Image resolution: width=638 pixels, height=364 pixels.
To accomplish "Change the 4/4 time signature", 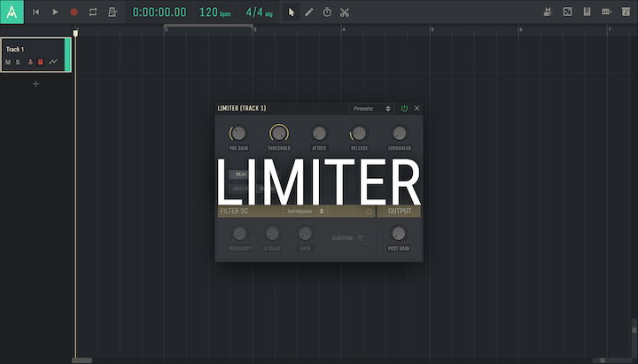I will click(259, 12).
